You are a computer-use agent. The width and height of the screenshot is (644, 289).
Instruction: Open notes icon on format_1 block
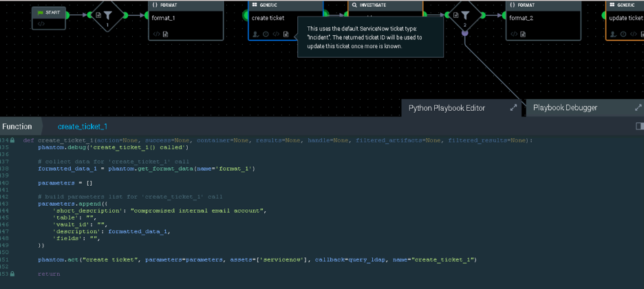click(x=166, y=34)
